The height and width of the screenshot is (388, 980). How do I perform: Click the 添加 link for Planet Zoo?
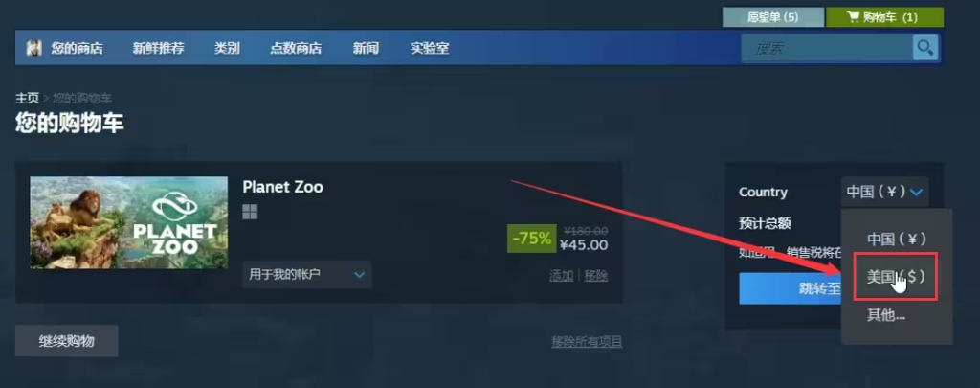561,275
